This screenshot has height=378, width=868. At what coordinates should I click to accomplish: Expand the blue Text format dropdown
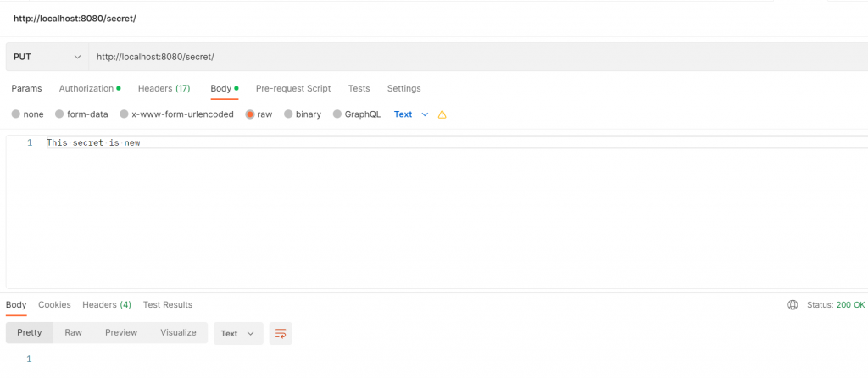pos(411,114)
